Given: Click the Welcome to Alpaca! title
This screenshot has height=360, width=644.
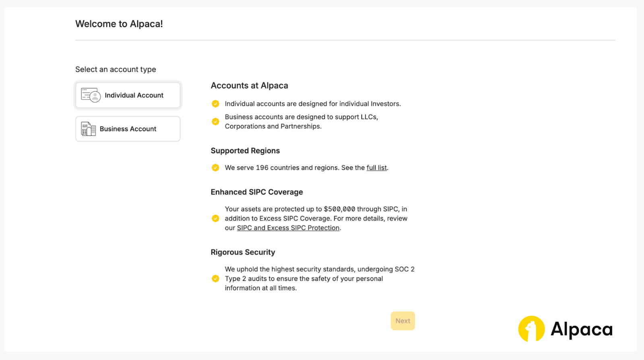Looking at the screenshot, I should pos(119,24).
